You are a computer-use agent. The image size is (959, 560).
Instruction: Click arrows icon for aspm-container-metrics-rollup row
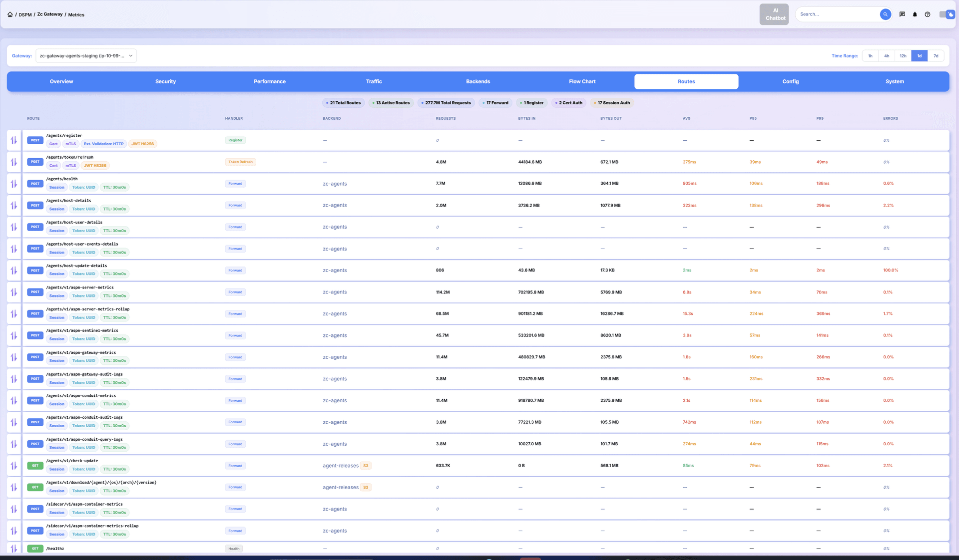point(14,531)
